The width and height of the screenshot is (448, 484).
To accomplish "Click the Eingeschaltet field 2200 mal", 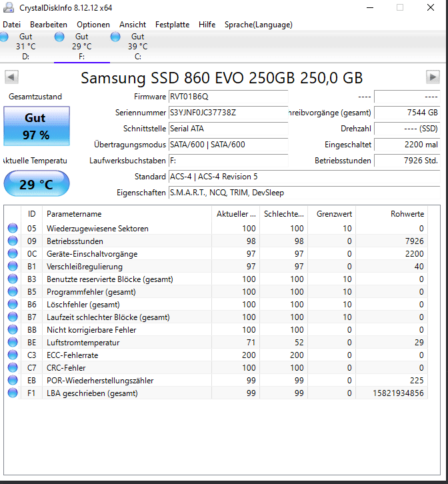I will [407, 145].
